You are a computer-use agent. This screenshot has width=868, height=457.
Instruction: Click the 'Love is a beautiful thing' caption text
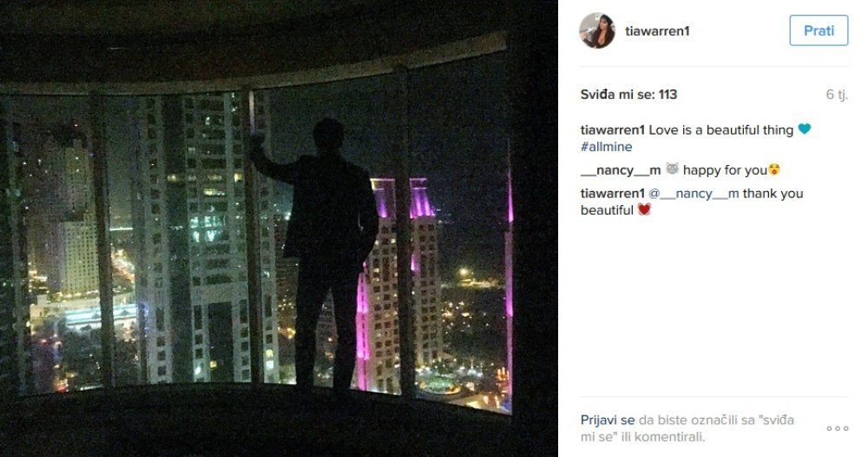pyautogui.click(x=720, y=130)
